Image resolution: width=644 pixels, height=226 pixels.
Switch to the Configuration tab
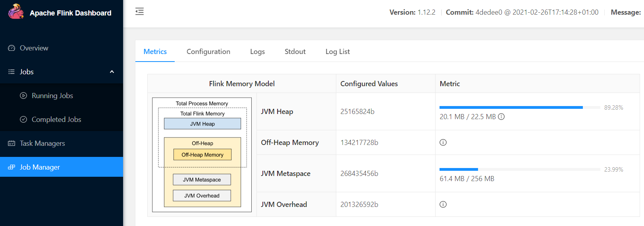(x=208, y=52)
